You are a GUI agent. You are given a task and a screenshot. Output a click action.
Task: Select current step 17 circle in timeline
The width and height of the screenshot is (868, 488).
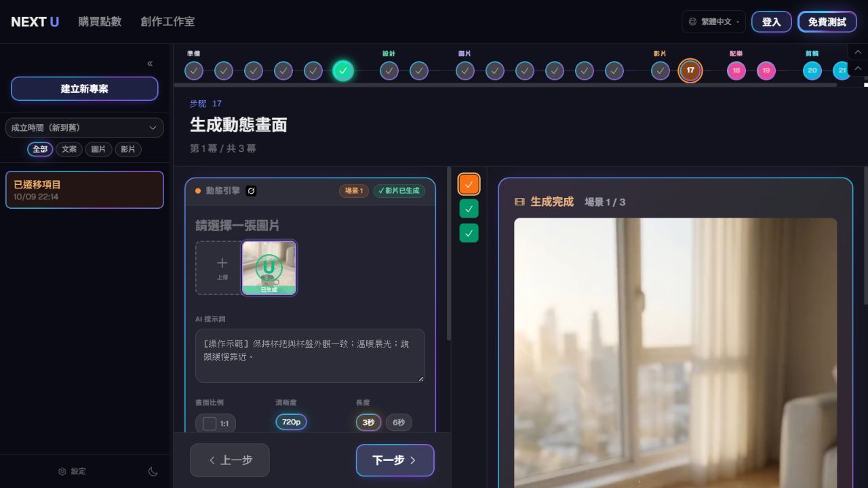[690, 70]
